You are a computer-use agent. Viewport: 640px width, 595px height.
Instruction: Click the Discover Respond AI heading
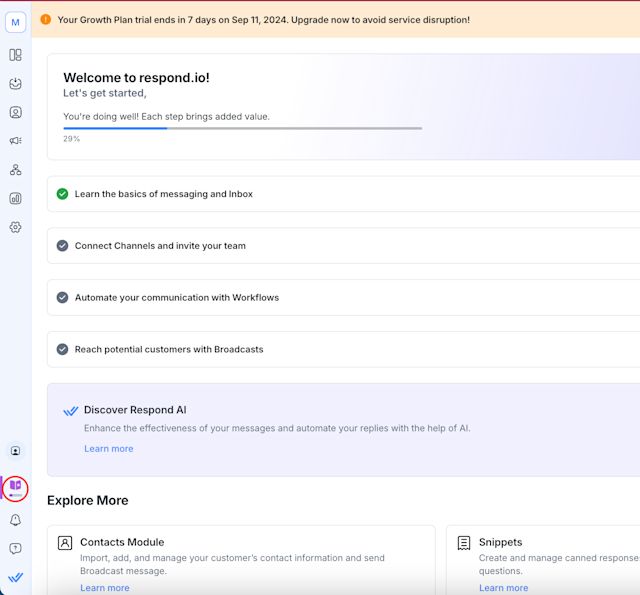(x=135, y=410)
